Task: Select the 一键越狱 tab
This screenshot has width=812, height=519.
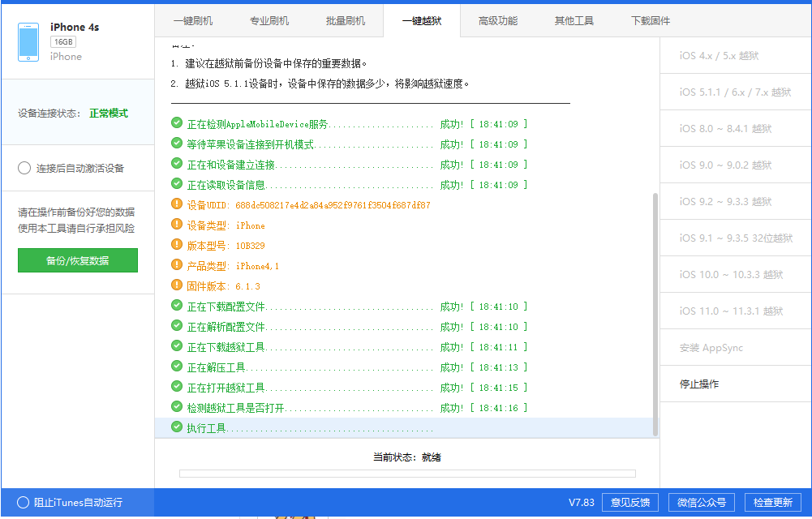Action: [x=422, y=21]
